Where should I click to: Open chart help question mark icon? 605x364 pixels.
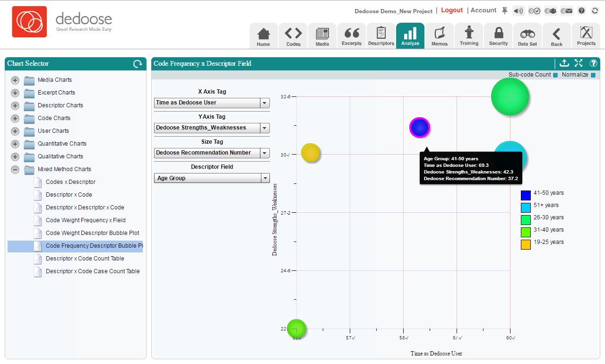click(594, 63)
